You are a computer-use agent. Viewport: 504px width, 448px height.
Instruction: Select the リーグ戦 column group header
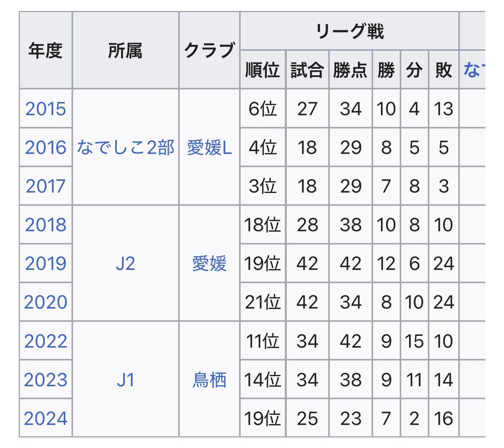349,31
